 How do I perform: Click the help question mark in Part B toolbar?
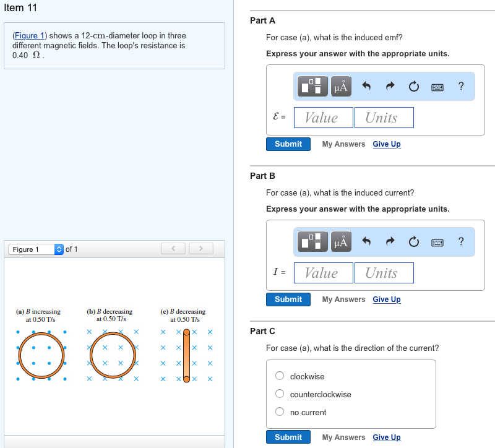[460, 242]
